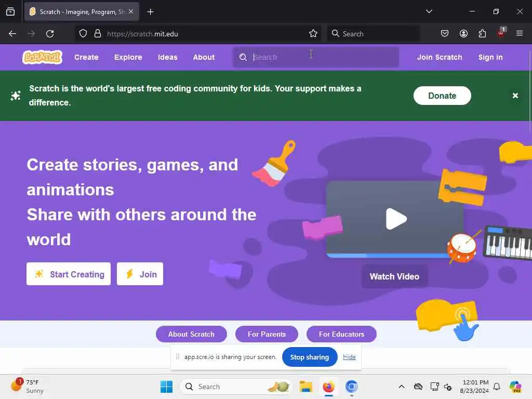Click the Chrome taskbar icon
This screenshot has height=399, width=532.
[352, 387]
